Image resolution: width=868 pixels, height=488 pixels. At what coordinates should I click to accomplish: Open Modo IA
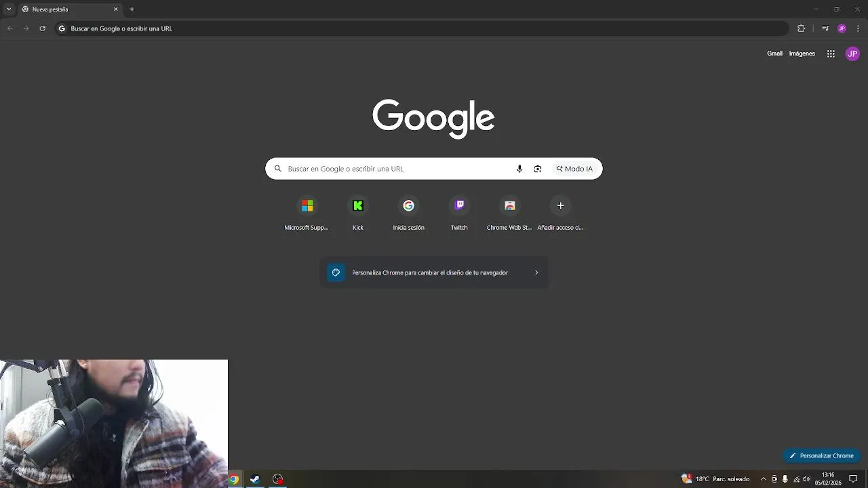tap(574, 169)
